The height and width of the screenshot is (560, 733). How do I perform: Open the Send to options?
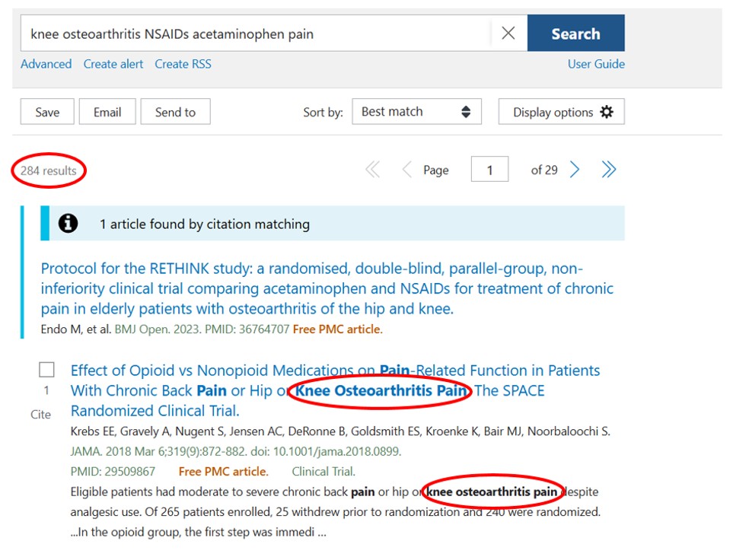(x=175, y=112)
